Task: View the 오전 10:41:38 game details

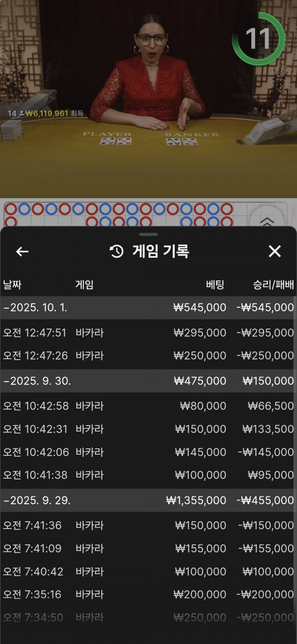Action: (x=148, y=475)
